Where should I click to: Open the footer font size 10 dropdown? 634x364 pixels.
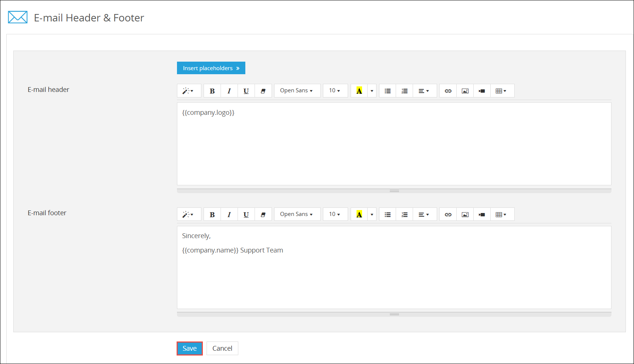[x=335, y=214]
